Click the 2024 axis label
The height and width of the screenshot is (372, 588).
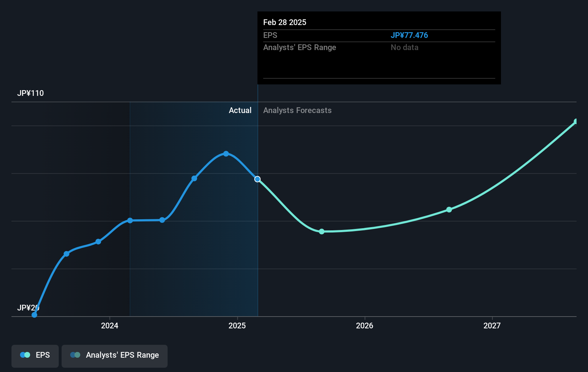(110, 325)
